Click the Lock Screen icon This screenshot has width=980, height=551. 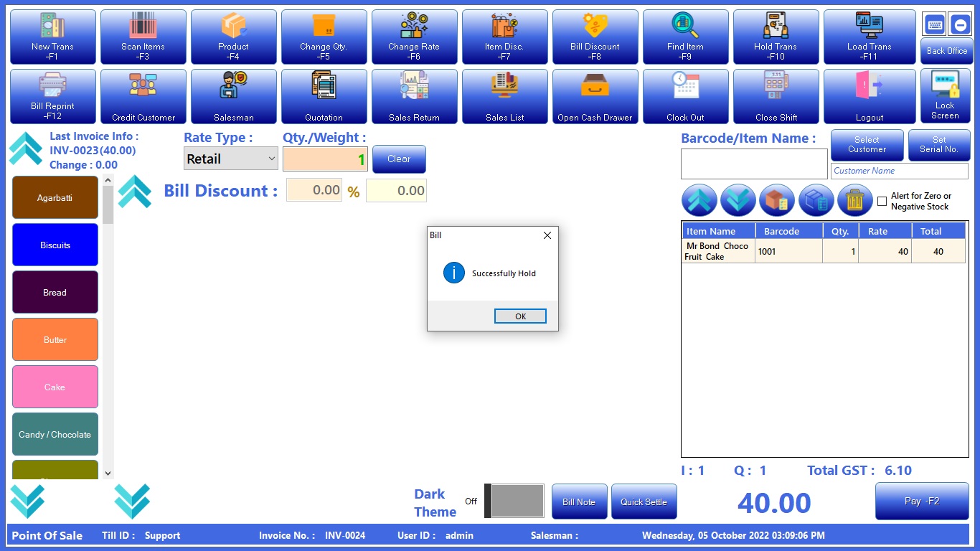pos(945,96)
